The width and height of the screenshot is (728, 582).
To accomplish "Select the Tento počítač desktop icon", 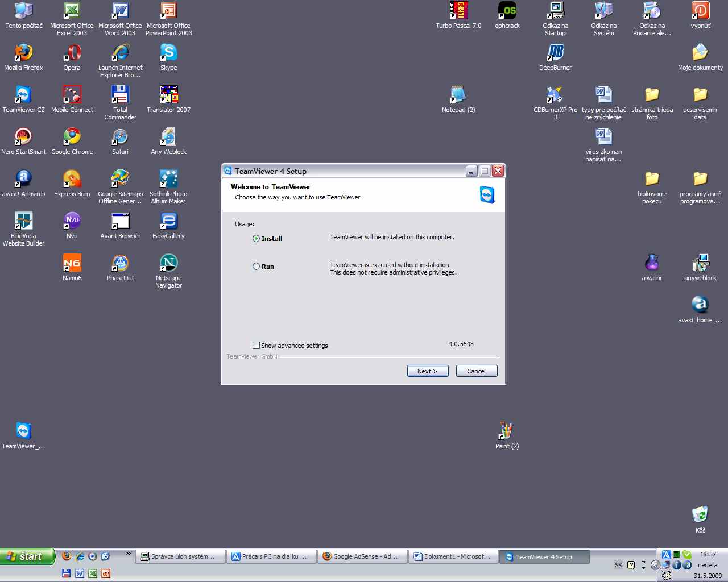I will tap(23, 15).
